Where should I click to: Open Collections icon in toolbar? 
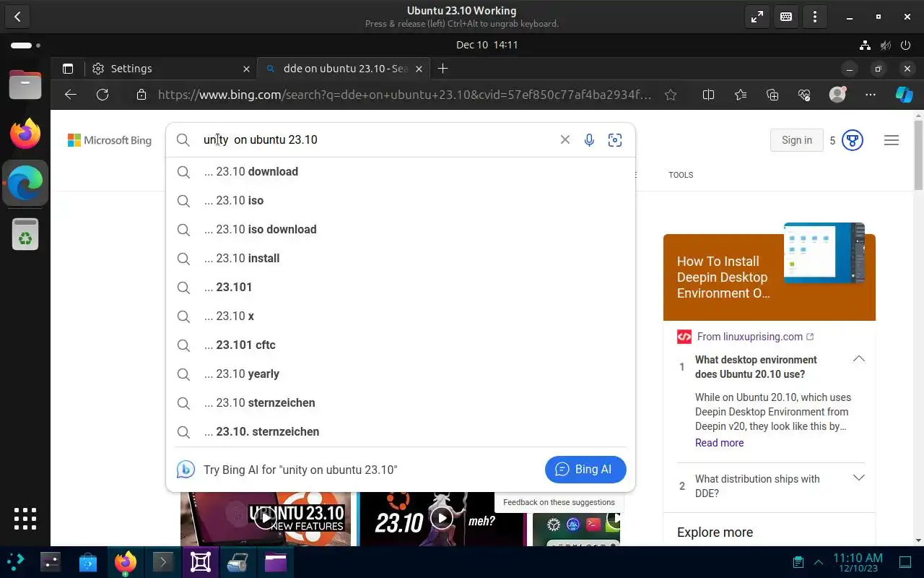click(772, 95)
